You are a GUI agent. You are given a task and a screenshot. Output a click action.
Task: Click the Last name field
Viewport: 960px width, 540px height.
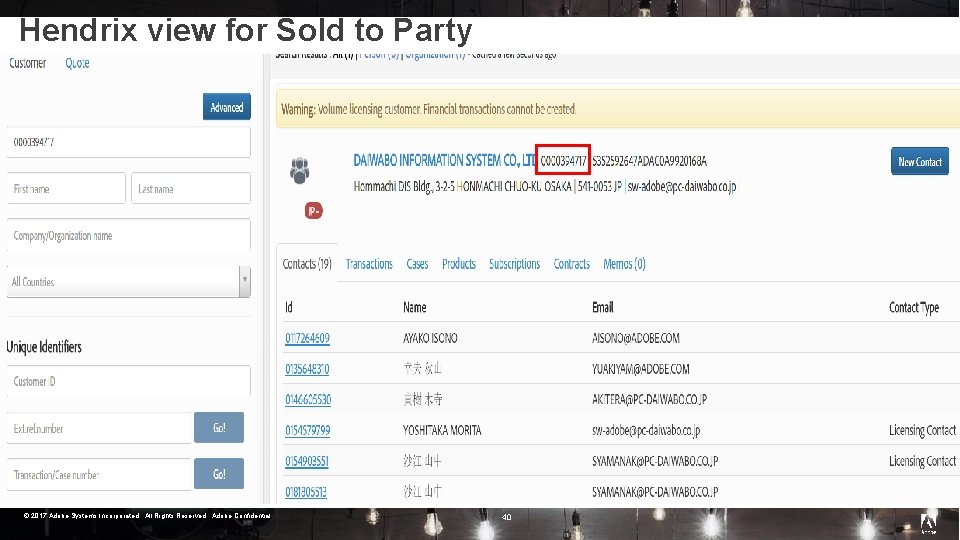pyautogui.click(x=191, y=189)
